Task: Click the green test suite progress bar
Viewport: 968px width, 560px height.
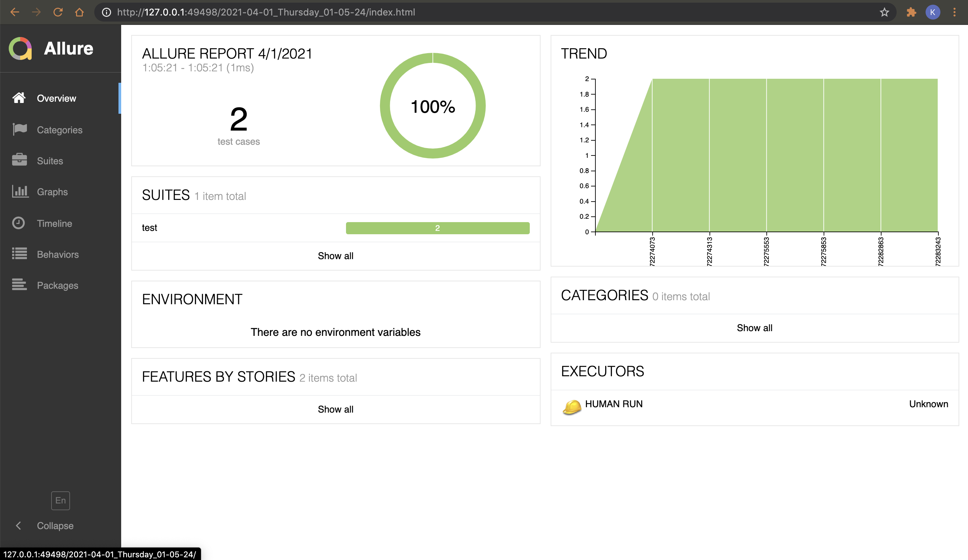Action: [437, 228]
